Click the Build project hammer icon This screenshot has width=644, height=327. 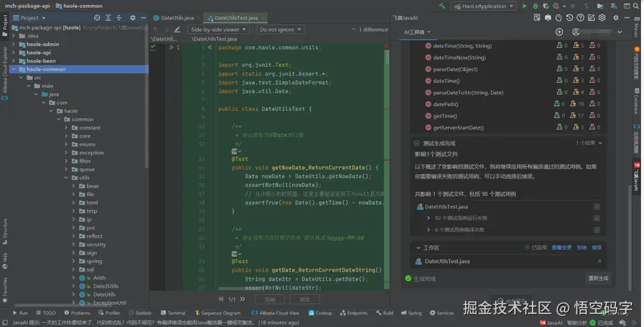pos(442,6)
